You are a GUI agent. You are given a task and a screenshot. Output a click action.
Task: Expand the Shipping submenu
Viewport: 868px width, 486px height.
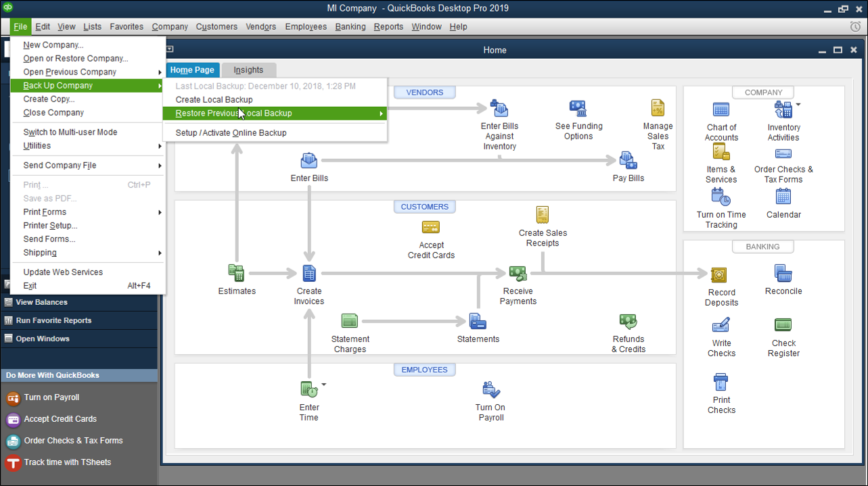160,253
